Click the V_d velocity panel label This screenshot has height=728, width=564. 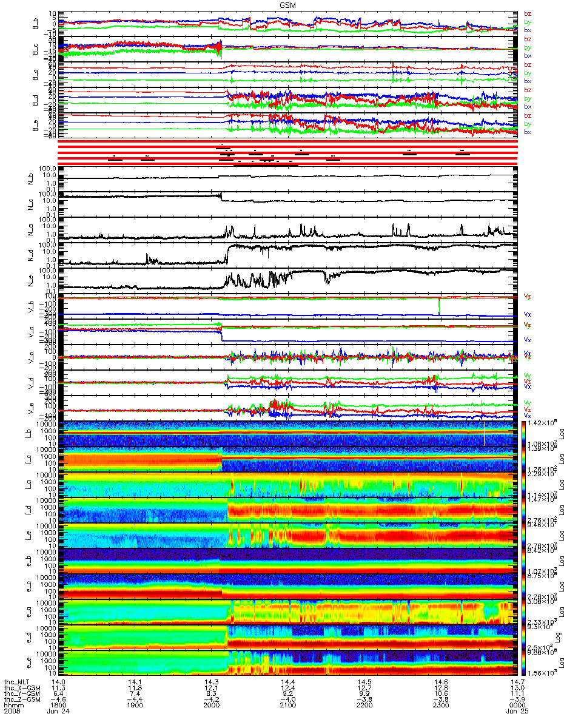pyautogui.click(x=30, y=382)
